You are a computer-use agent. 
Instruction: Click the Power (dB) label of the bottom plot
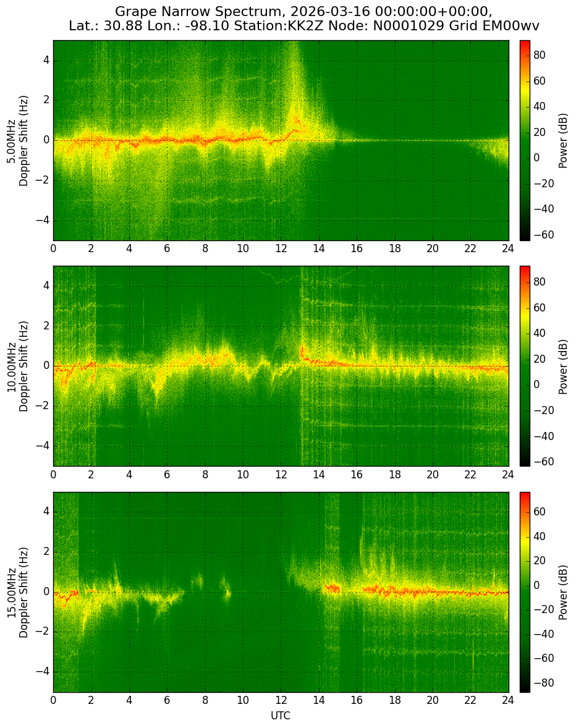[563, 593]
